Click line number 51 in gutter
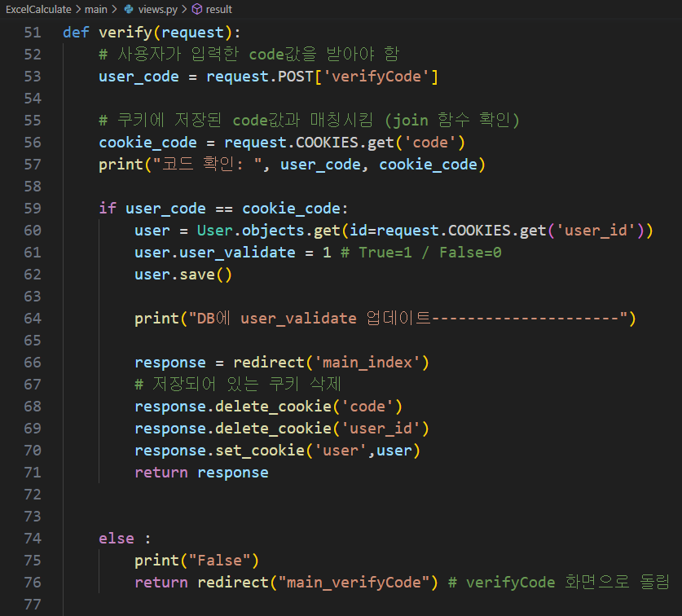 (33, 33)
